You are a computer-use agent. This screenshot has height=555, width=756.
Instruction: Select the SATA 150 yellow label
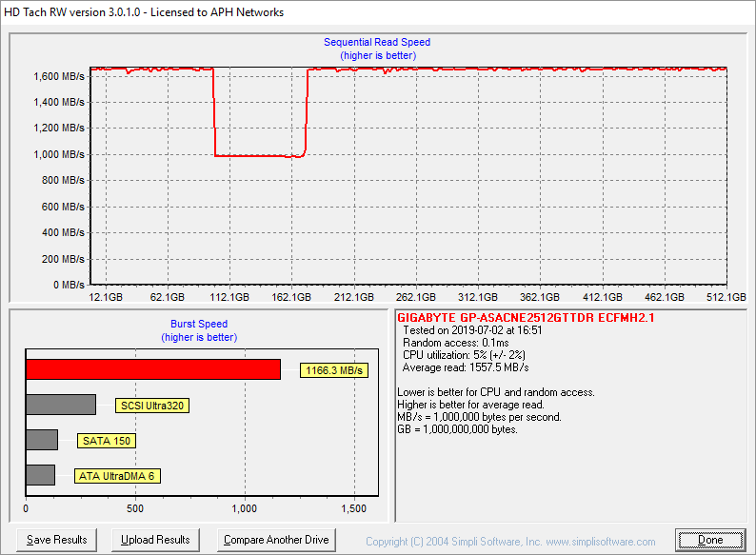pos(106,441)
